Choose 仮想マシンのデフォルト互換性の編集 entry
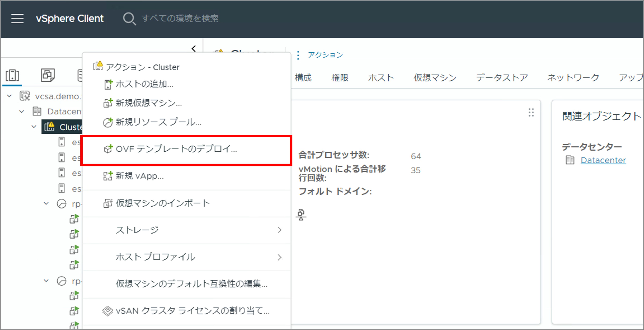644x330 pixels. point(186,284)
